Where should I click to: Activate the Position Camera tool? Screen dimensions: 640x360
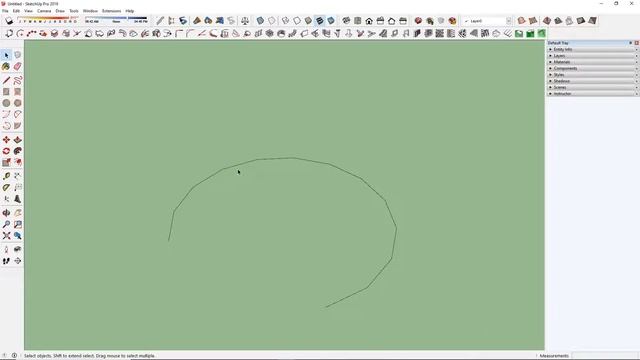pos(6,249)
